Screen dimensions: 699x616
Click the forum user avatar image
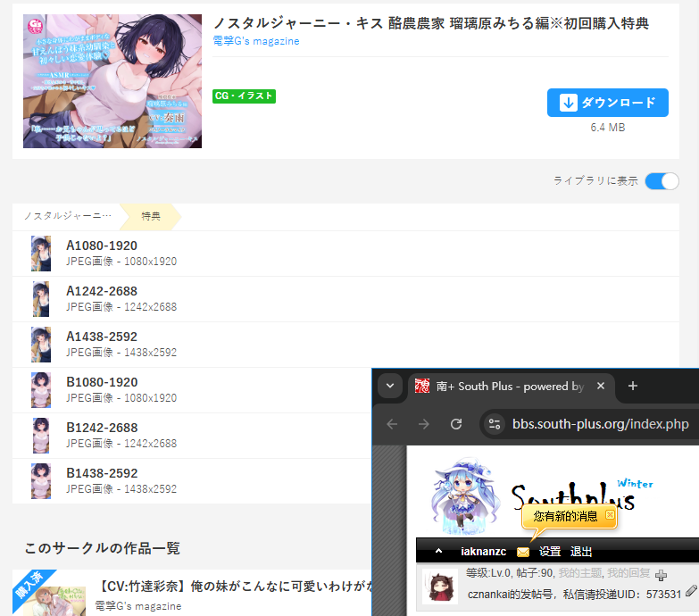[x=440, y=587]
